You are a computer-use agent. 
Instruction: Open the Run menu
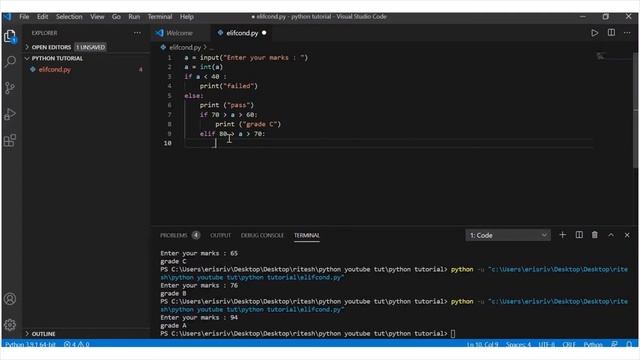point(134,17)
